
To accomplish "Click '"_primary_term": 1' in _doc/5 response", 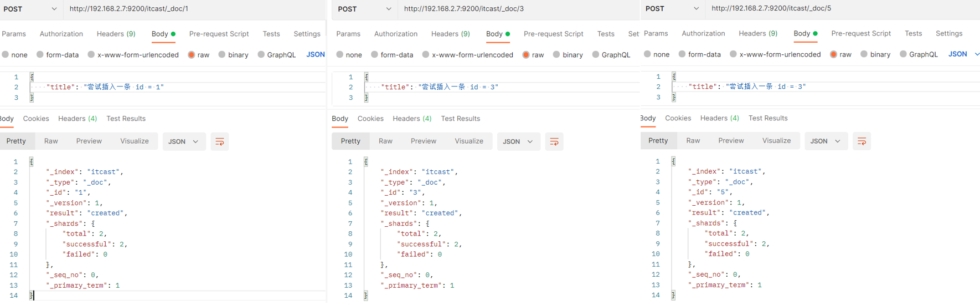I will (x=725, y=285).
